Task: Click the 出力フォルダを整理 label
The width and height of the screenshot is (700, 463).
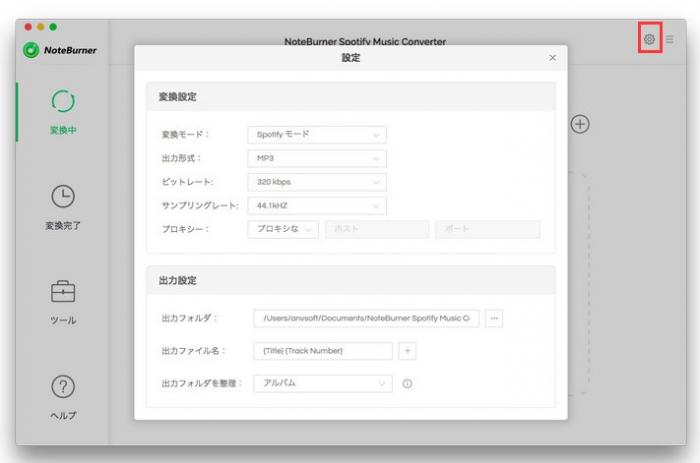Action: [202, 384]
